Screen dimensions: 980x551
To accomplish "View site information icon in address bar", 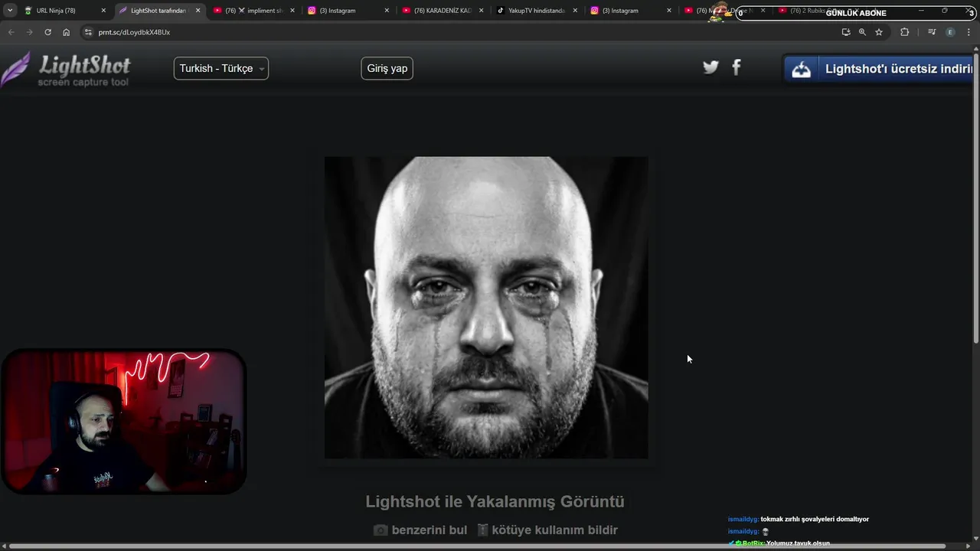I will click(88, 32).
